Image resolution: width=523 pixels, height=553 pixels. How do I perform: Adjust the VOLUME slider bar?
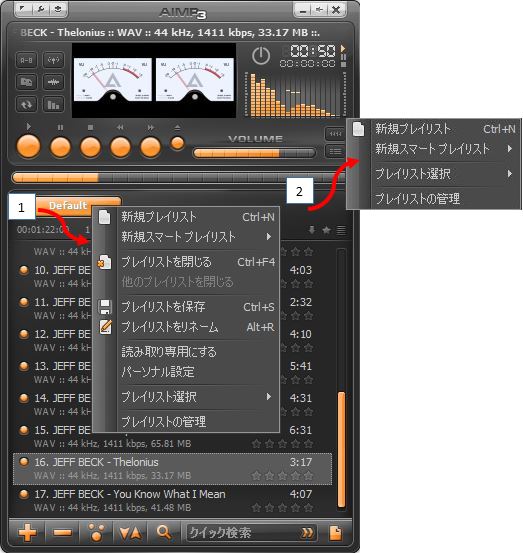pyautogui.click(x=254, y=153)
